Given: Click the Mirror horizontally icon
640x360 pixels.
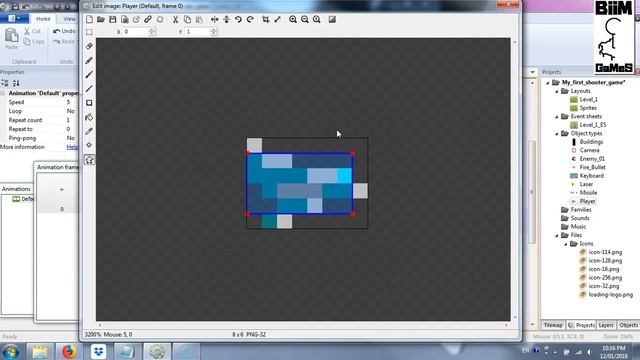Looking at the screenshot, I should [214, 19].
